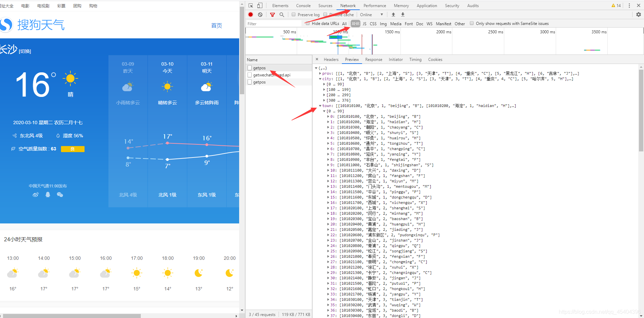Viewport: 644px width, 318px height.
Task: Click the 13:00 hourly partly cloudy icon
Action: coord(13,273)
